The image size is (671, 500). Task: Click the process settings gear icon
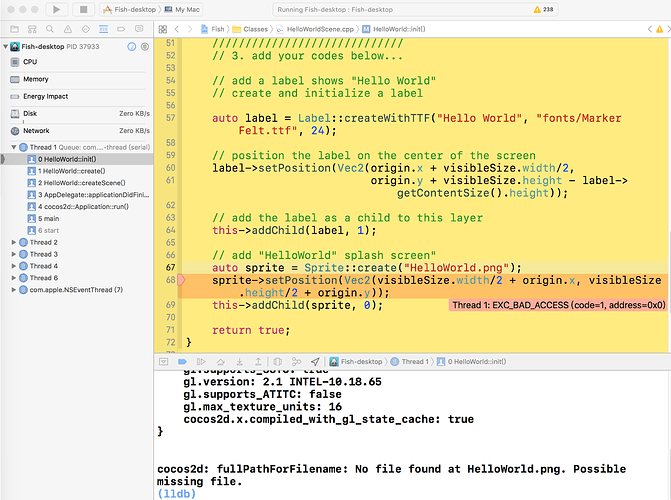pyautogui.click(x=145, y=47)
